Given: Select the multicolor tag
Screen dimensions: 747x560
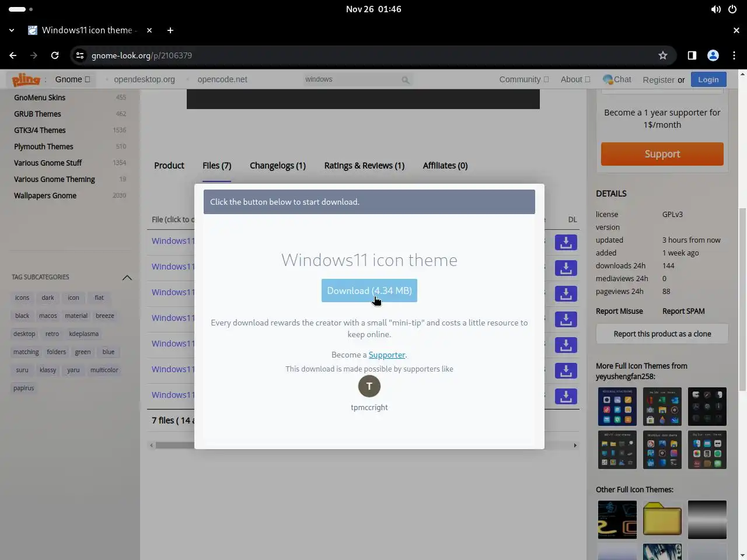Looking at the screenshot, I should [104, 370].
